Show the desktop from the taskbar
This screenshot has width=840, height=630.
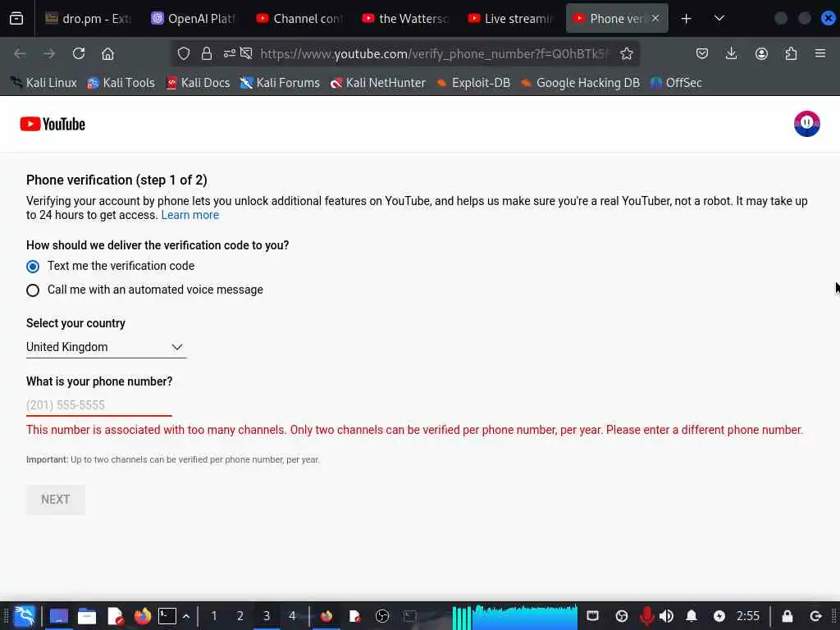(59, 616)
